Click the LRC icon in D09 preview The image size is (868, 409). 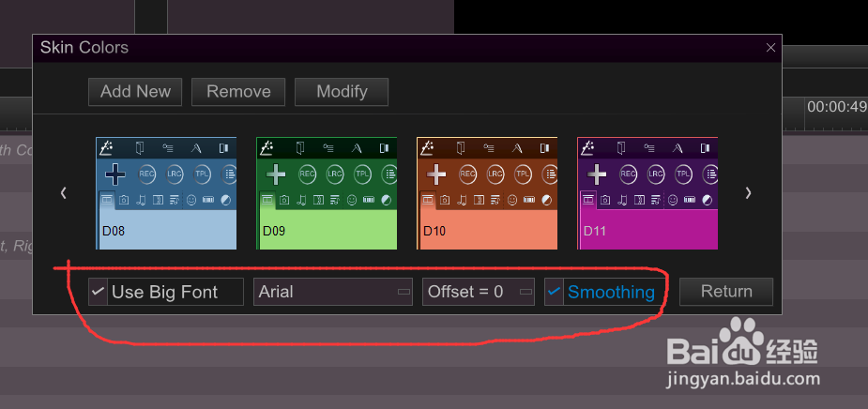coord(335,174)
